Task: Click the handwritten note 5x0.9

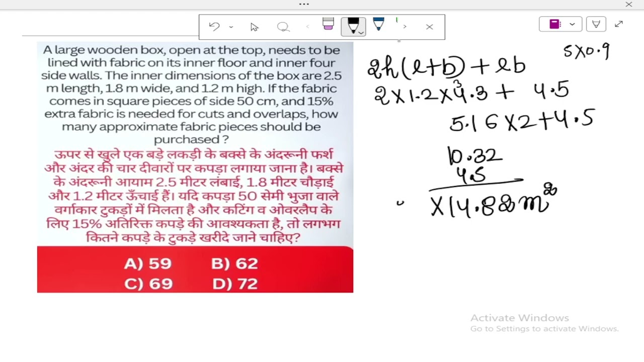Action: pos(587,51)
